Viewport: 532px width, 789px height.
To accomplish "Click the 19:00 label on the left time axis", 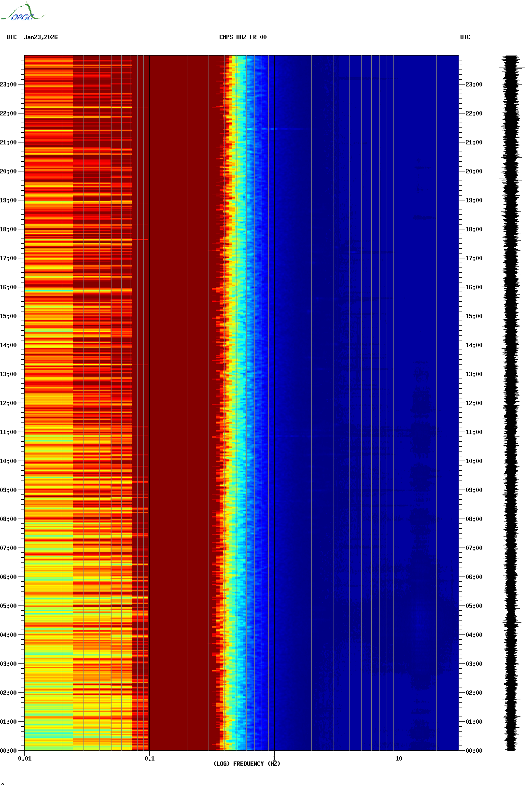I will coord(8,200).
